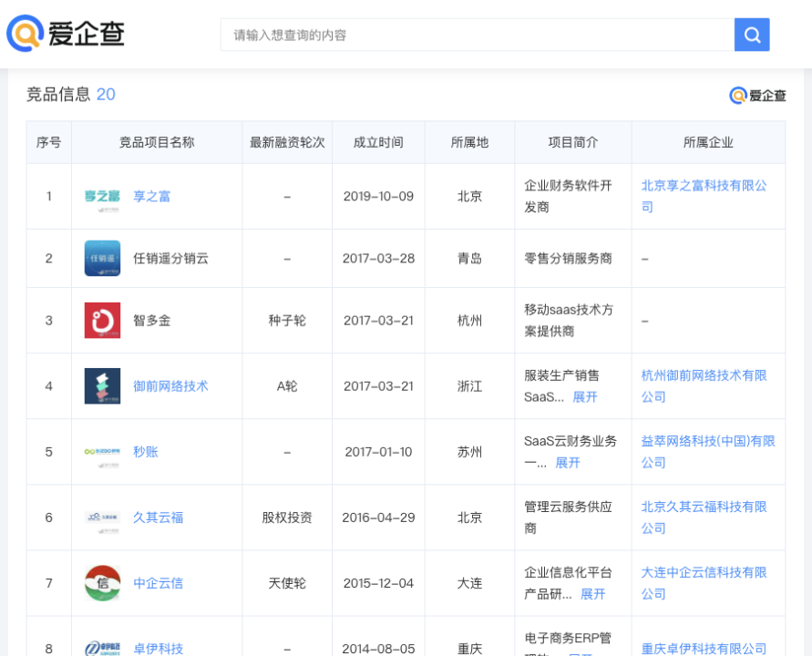Open the 久其云福 logo thumbnail
The image size is (812, 656).
click(102, 518)
